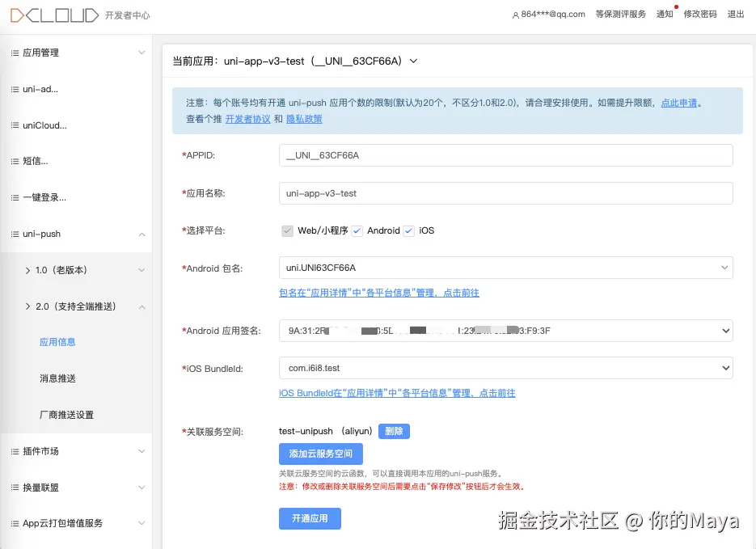
Task: Click 等保测评服务 in header
Action: coord(620,15)
